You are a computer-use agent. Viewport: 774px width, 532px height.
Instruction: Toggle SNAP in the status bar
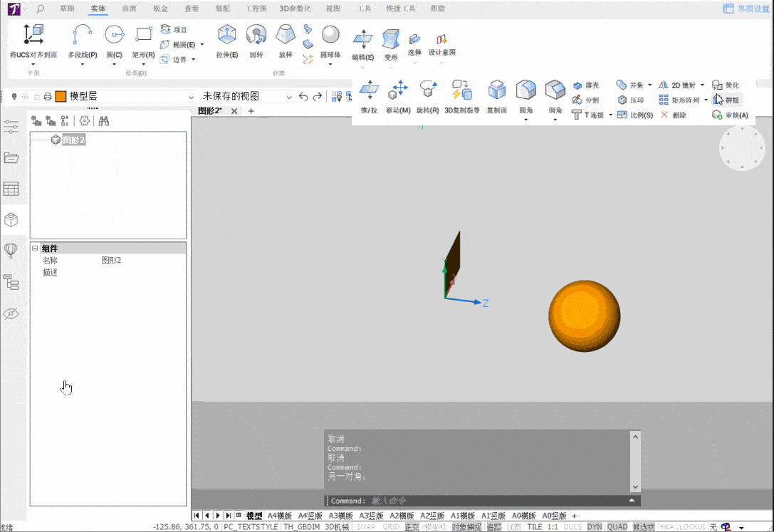click(x=366, y=527)
